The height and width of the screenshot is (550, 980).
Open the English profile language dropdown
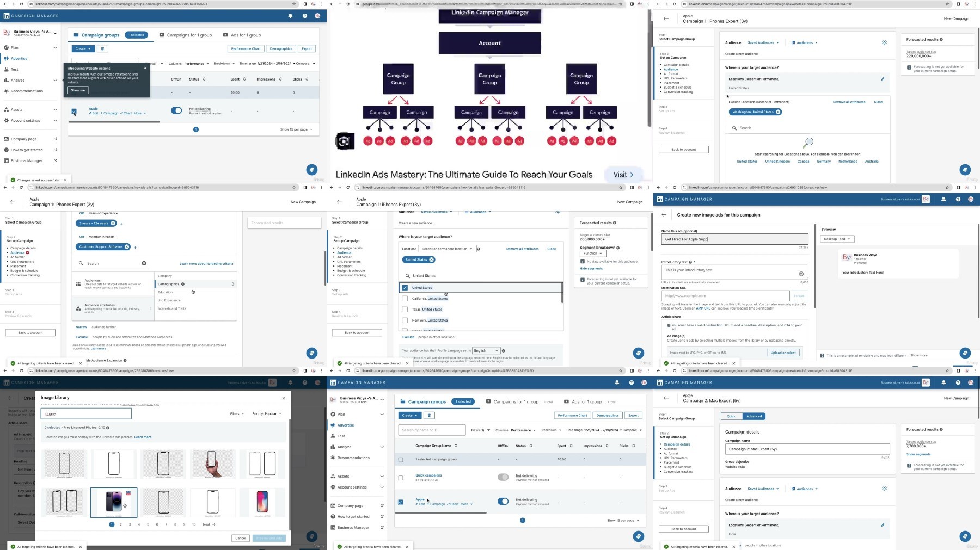tap(486, 351)
